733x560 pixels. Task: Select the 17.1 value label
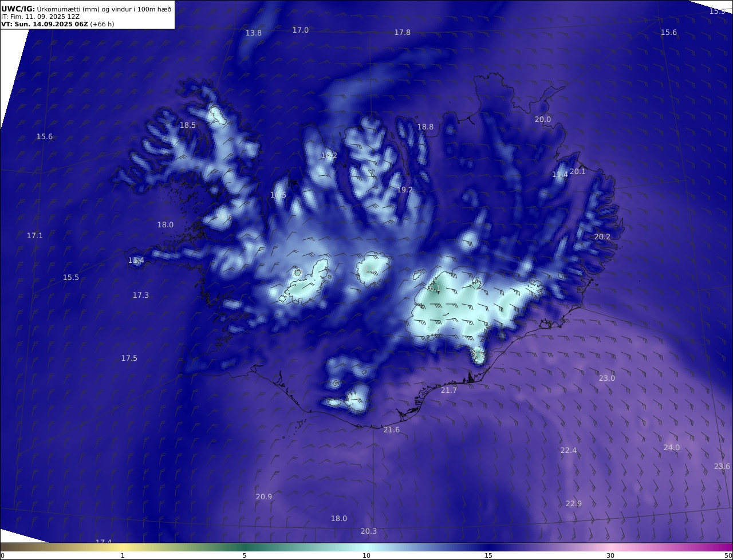(x=35, y=236)
